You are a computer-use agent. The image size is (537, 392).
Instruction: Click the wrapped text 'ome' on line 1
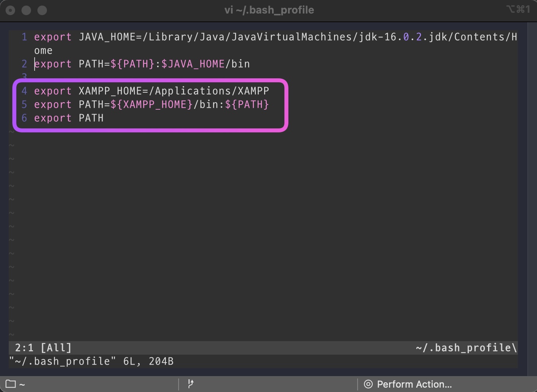43,50
